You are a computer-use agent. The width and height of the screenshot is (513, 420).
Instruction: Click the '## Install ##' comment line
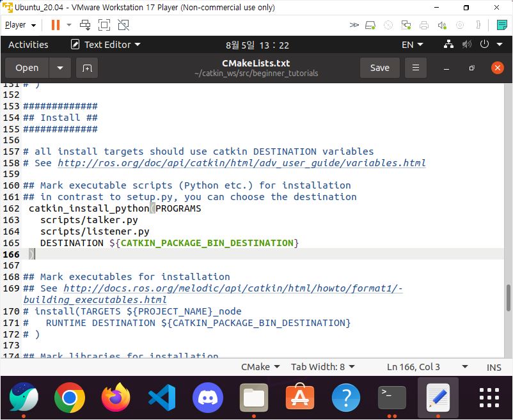coord(61,118)
